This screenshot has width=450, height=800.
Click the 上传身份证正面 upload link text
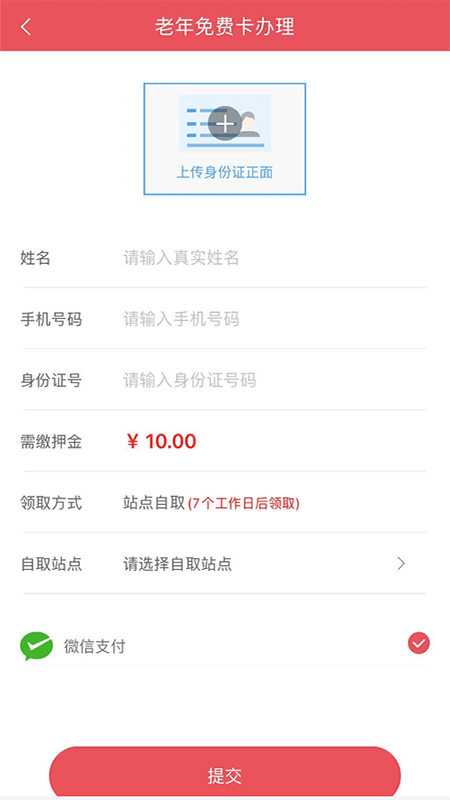point(224,172)
